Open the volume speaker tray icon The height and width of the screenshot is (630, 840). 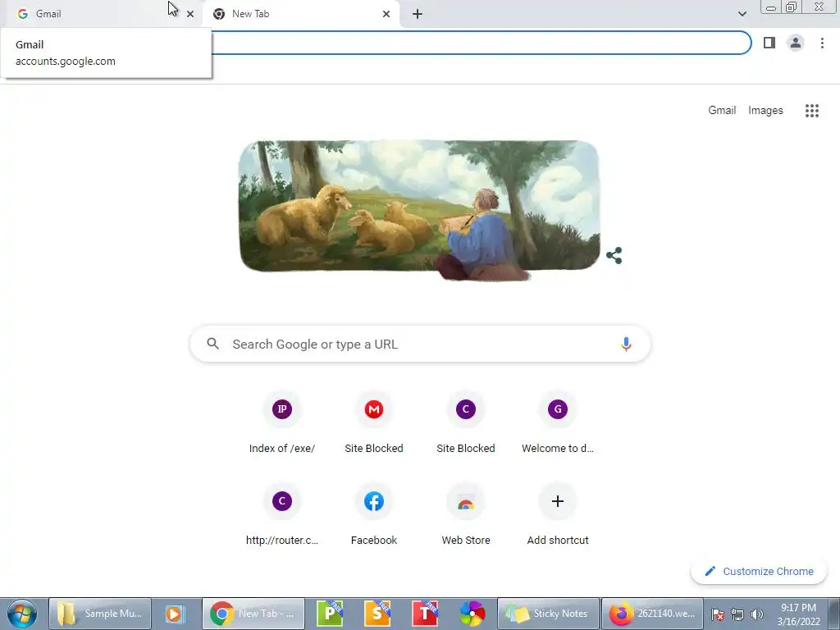756,614
